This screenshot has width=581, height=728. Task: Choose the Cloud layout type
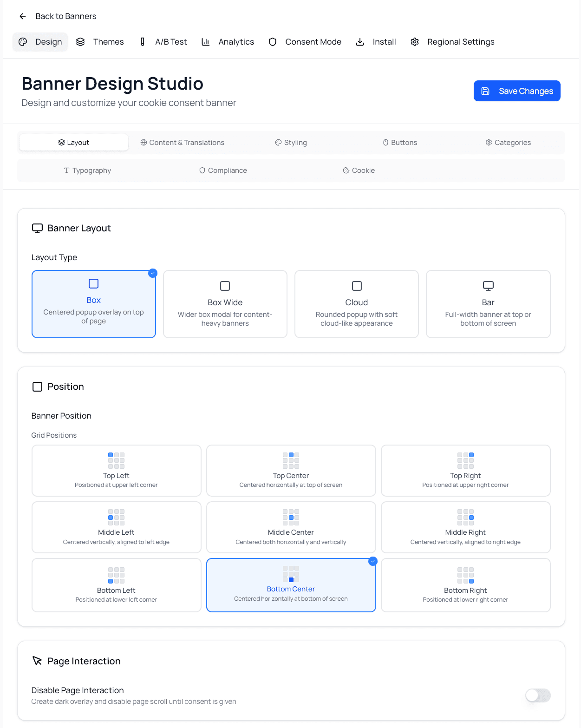(x=357, y=304)
